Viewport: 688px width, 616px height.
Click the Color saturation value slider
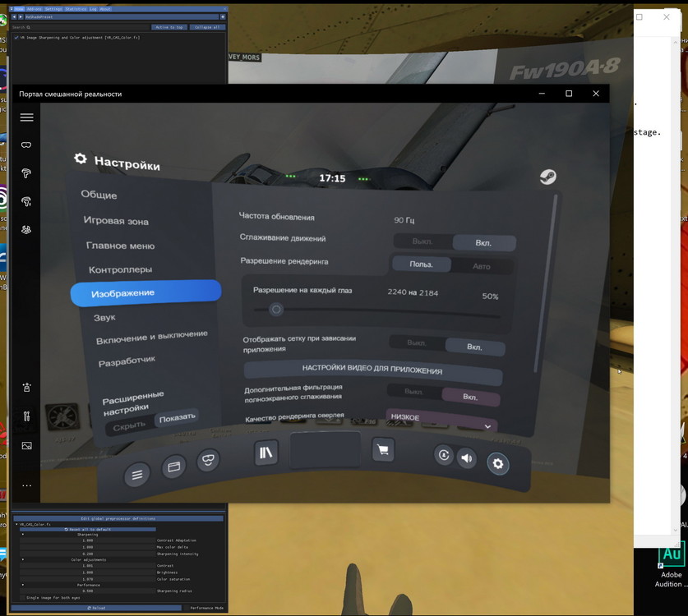[x=88, y=579]
